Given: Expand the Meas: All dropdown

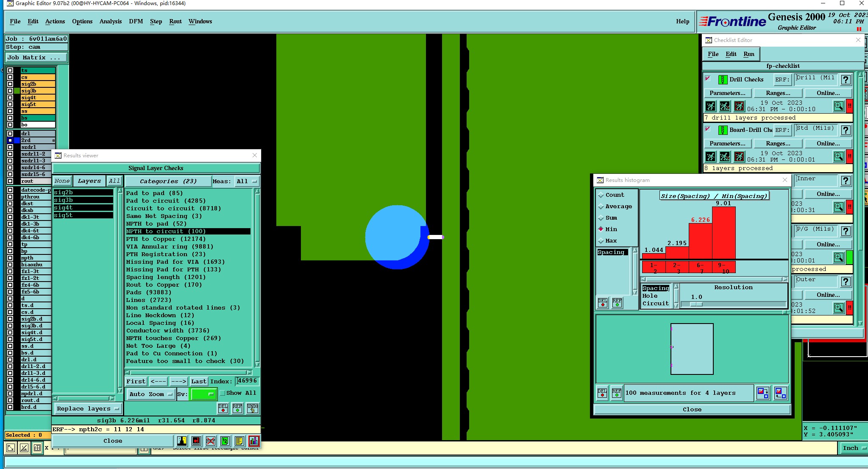Looking at the screenshot, I should (247, 181).
